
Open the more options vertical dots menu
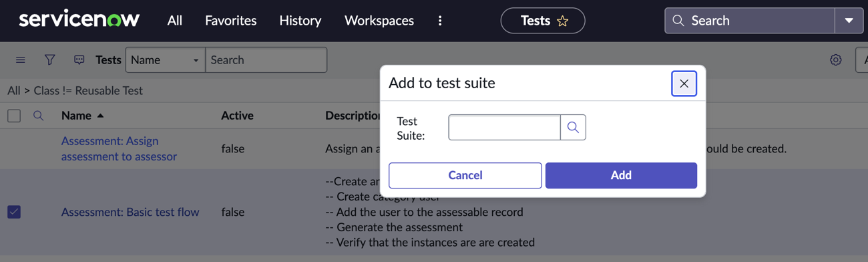coord(439,21)
